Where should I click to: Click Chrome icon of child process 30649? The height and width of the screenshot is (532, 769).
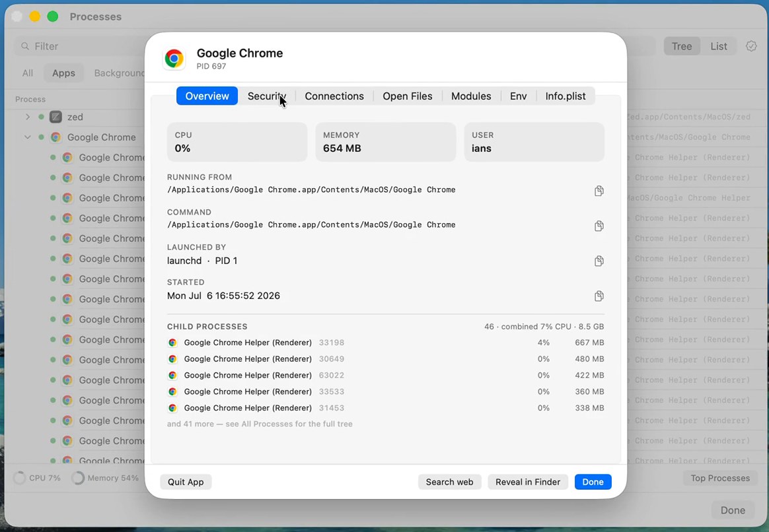(172, 359)
